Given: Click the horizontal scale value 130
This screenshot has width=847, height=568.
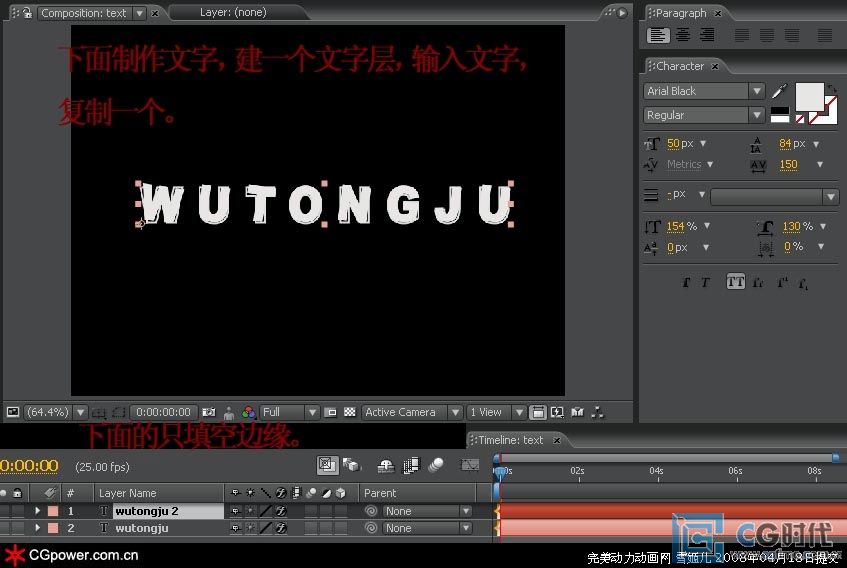Looking at the screenshot, I should tap(791, 226).
